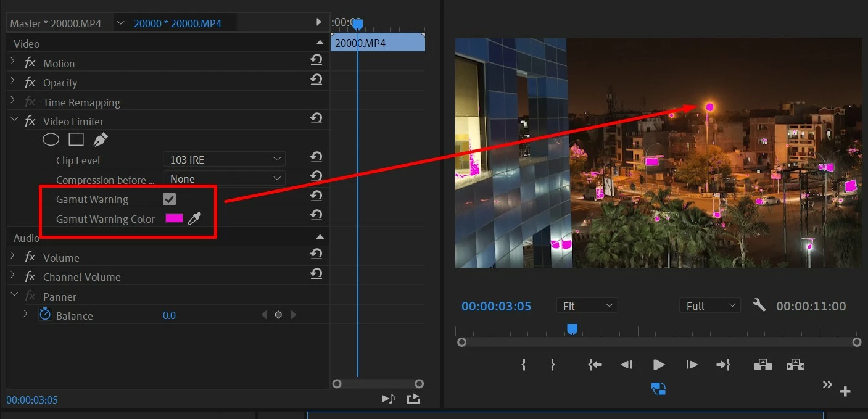Go to In point

[595, 365]
